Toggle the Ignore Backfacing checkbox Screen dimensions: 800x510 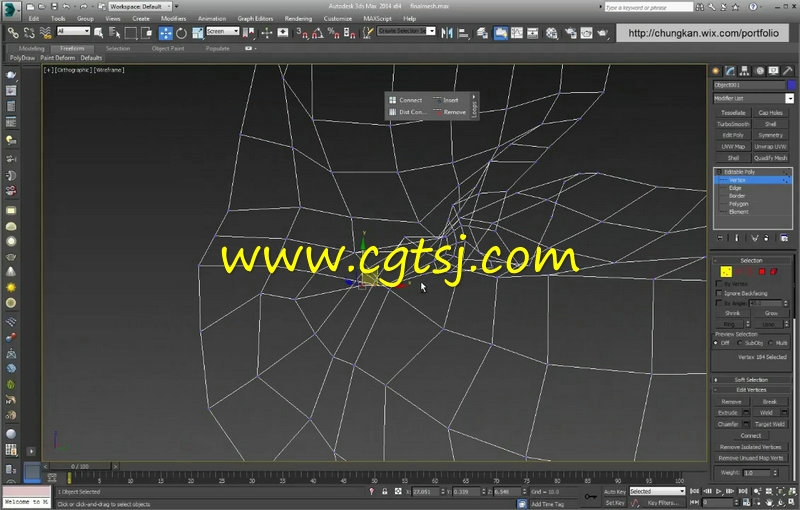click(720, 293)
